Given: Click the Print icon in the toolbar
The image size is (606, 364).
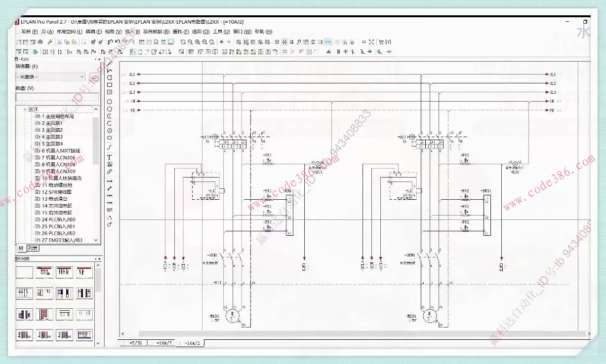Looking at the screenshot, I should [x=40, y=42].
